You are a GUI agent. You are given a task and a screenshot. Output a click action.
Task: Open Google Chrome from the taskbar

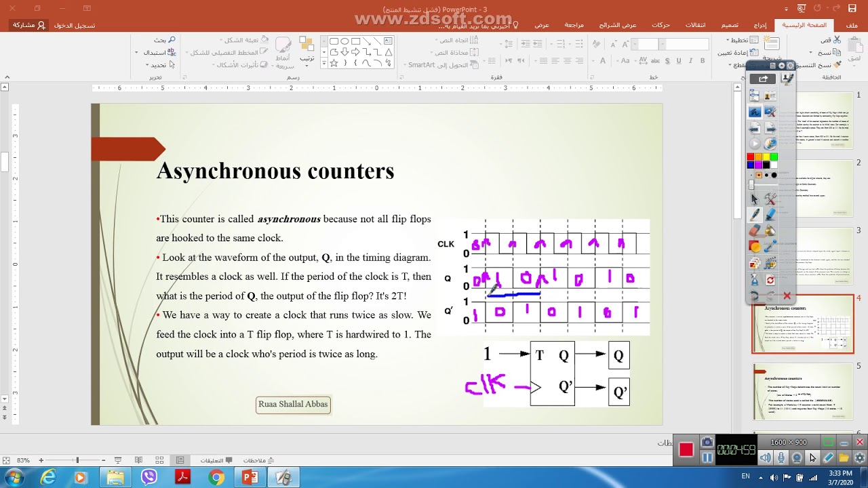coord(216,478)
